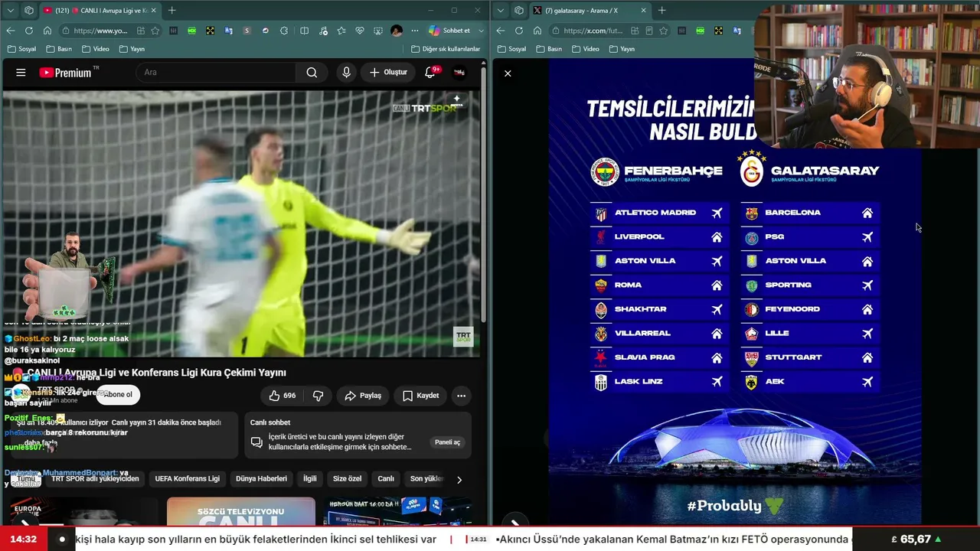Open Basın bookmarks folder in YouTube window
Viewport: 980px width, 551px height.
pyautogui.click(x=58, y=49)
